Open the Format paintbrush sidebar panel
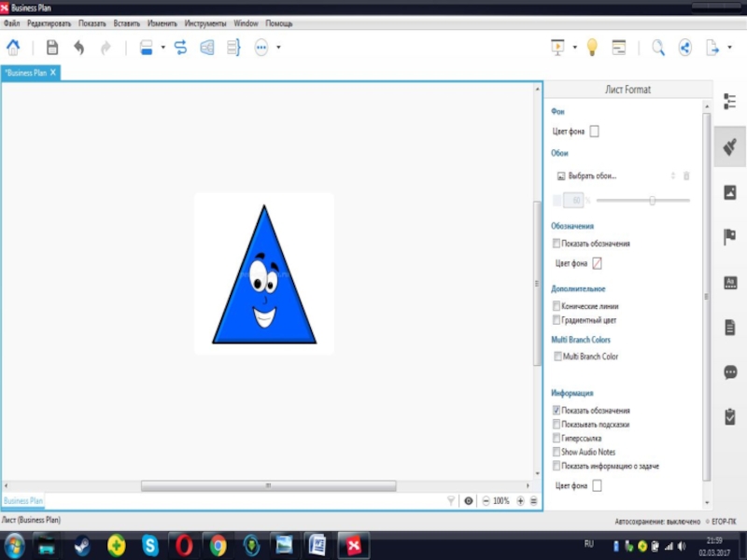Image resolution: width=747 pixels, height=560 pixels. point(730,147)
